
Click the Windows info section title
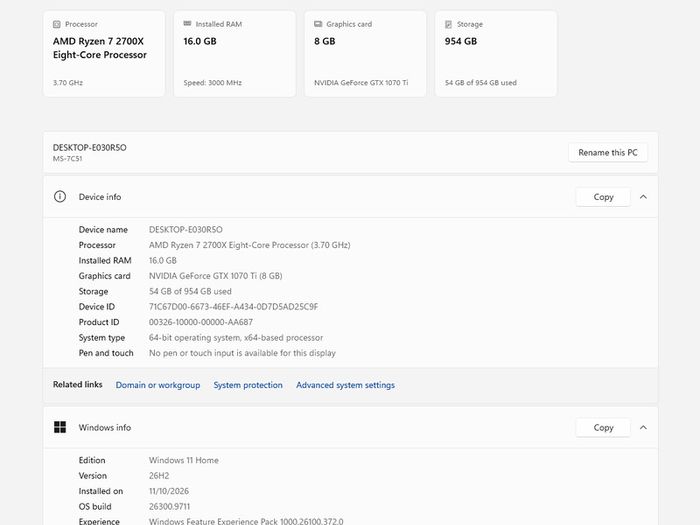[x=104, y=427]
